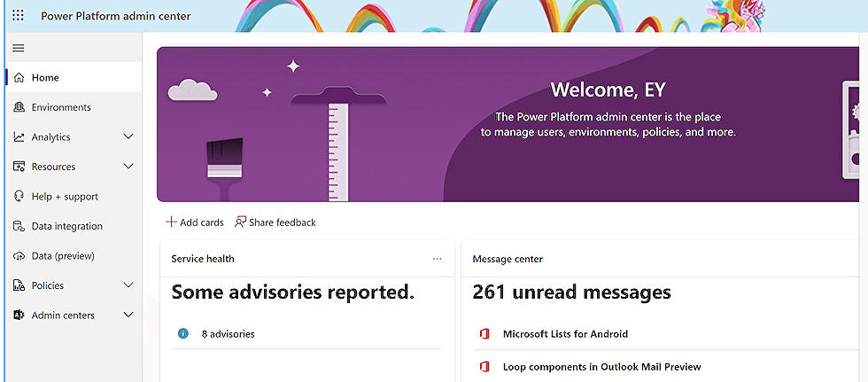
Task: Click the Home house icon
Action: [19, 77]
